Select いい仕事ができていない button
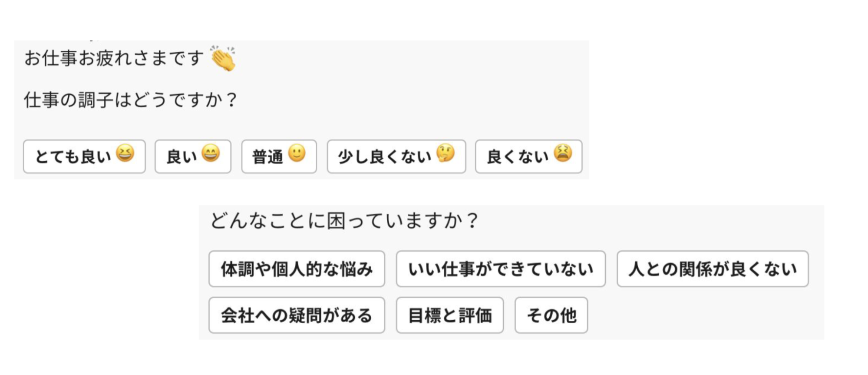Viewport: 868px width, 375px height. click(x=501, y=269)
